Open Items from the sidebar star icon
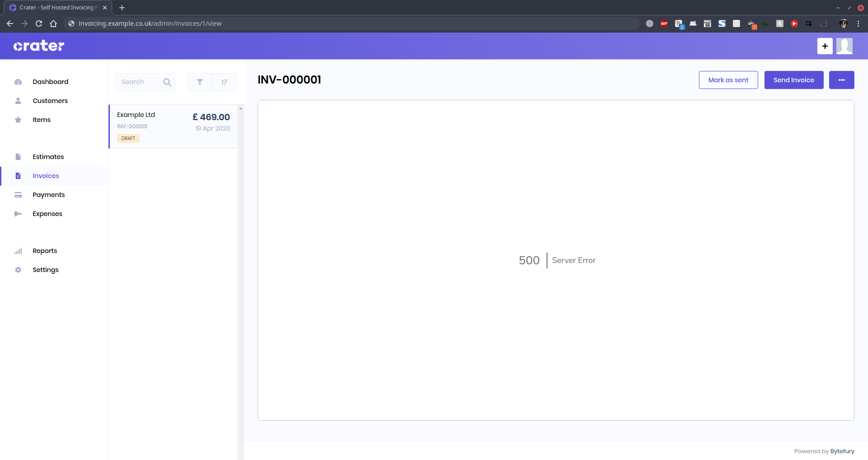The width and height of the screenshot is (868, 460). [x=18, y=120]
